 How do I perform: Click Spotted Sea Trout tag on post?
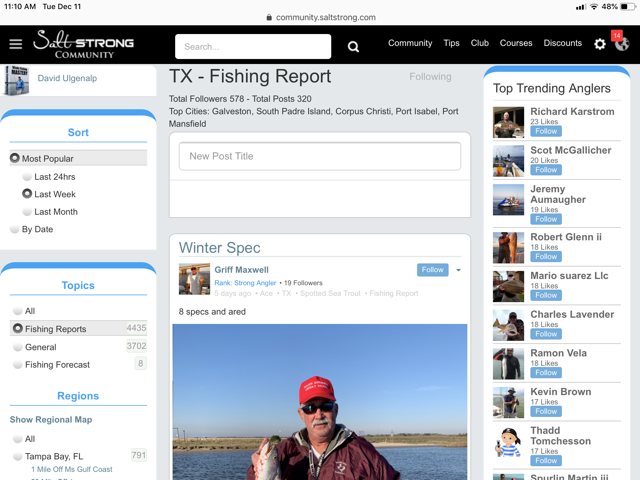click(x=330, y=293)
